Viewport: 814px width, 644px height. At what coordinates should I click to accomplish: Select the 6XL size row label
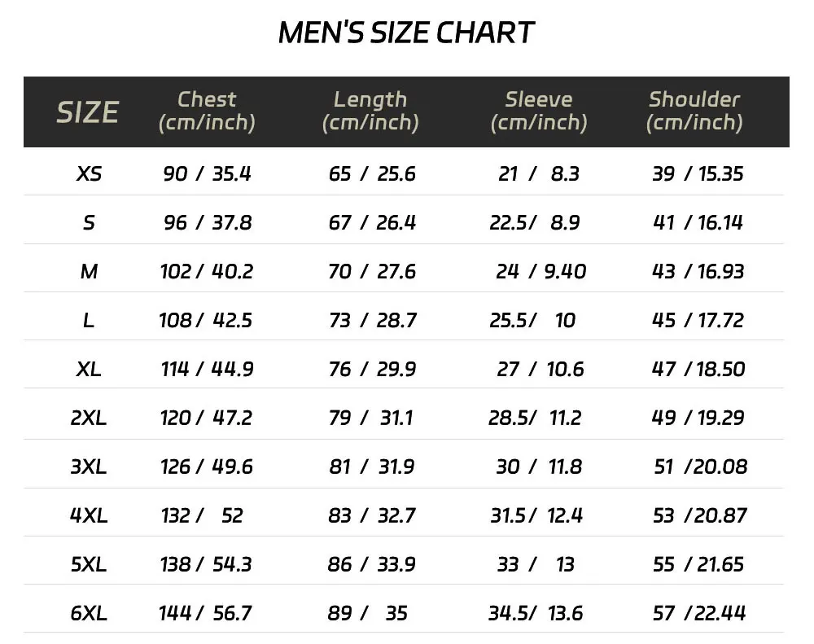(x=89, y=613)
